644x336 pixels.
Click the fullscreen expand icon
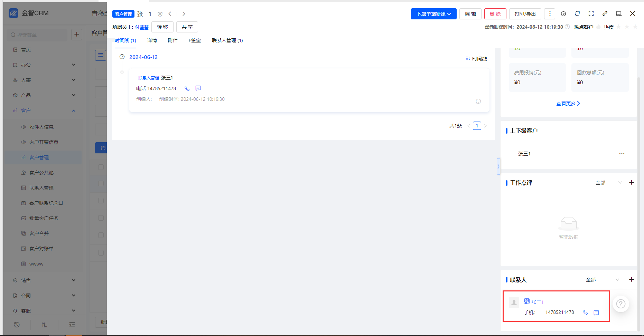tap(591, 14)
